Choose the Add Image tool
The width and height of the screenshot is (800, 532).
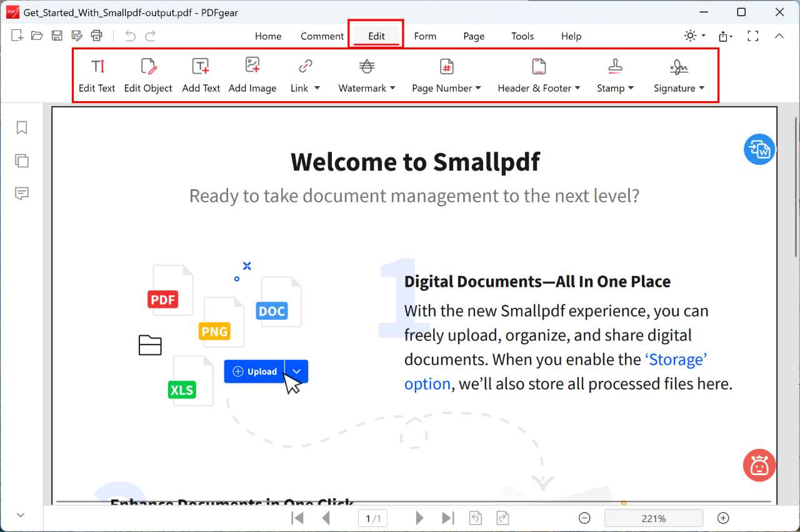[x=252, y=75]
